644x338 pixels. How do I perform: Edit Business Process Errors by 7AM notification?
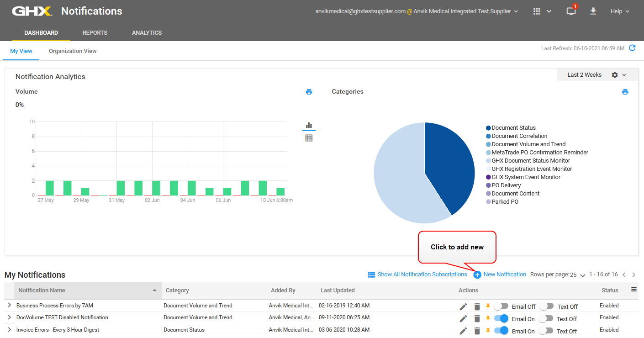coord(463,306)
